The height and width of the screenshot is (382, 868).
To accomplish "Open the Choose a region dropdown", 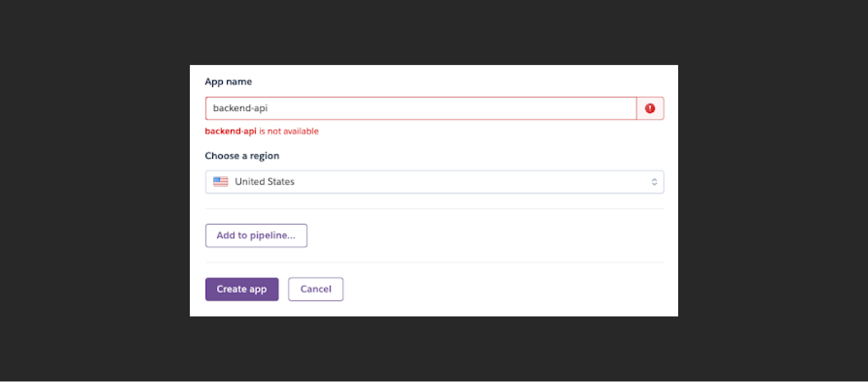I will [435, 182].
